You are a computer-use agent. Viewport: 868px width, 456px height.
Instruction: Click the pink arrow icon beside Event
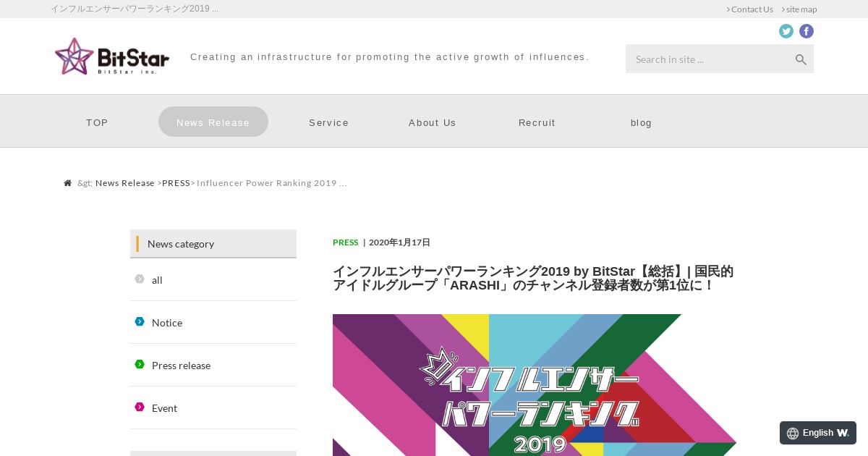tap(140, 407)
